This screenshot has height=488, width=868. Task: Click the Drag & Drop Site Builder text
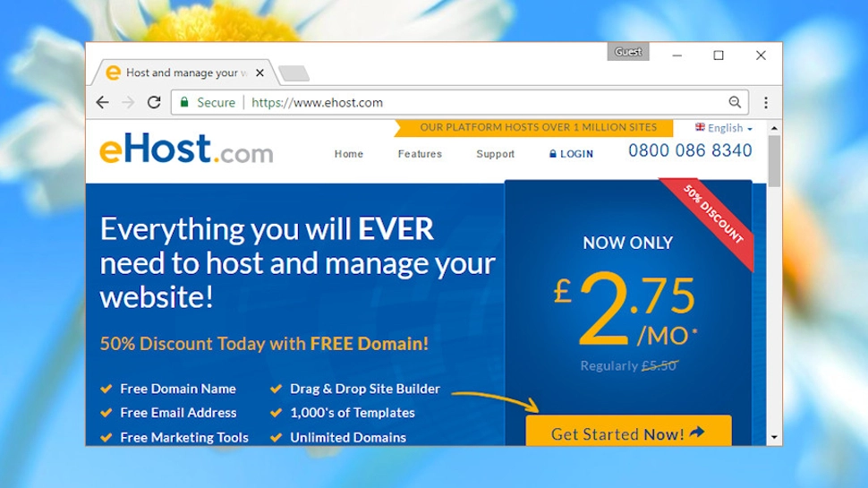tap(365, 389)
